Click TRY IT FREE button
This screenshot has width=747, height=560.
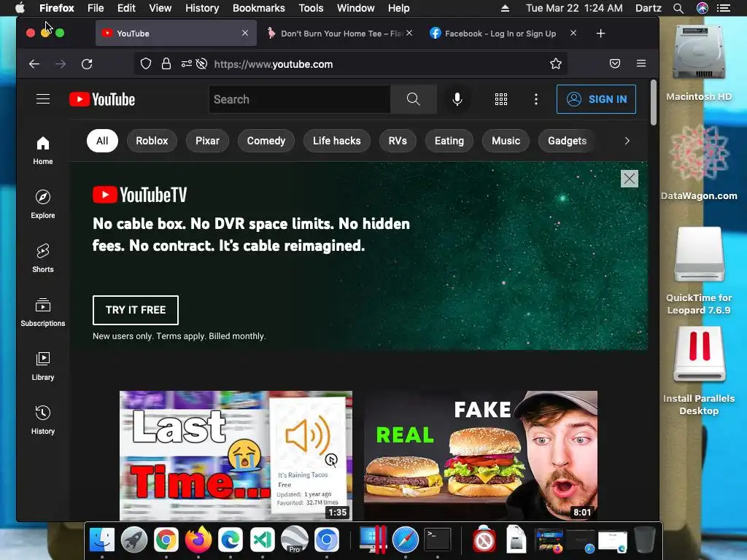(135, 310)
